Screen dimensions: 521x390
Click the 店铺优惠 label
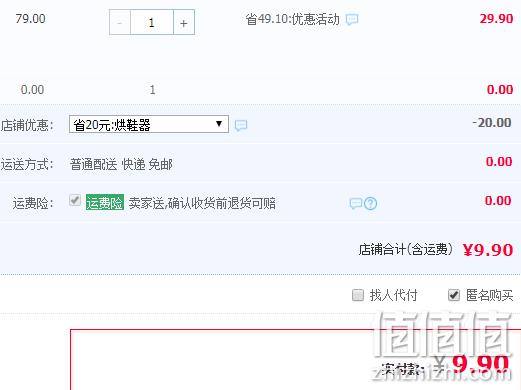27,125
